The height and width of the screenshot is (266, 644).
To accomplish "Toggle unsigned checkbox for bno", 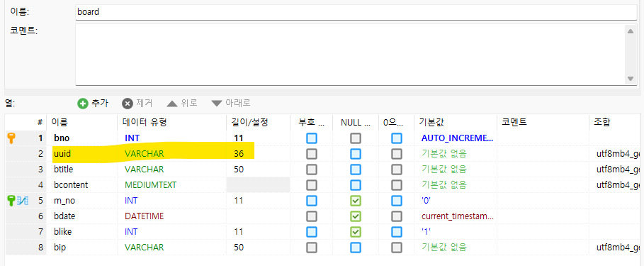I will pos(312,138).
